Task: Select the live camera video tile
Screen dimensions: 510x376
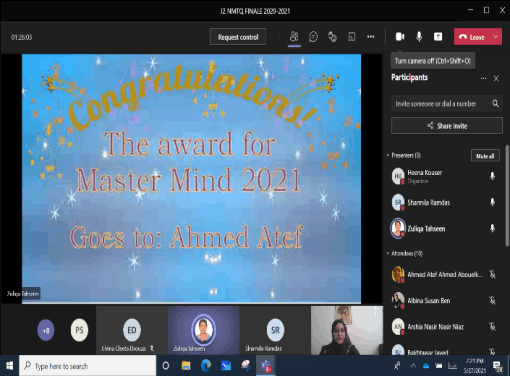Action: pyautogui.click(x=347, y=330)
